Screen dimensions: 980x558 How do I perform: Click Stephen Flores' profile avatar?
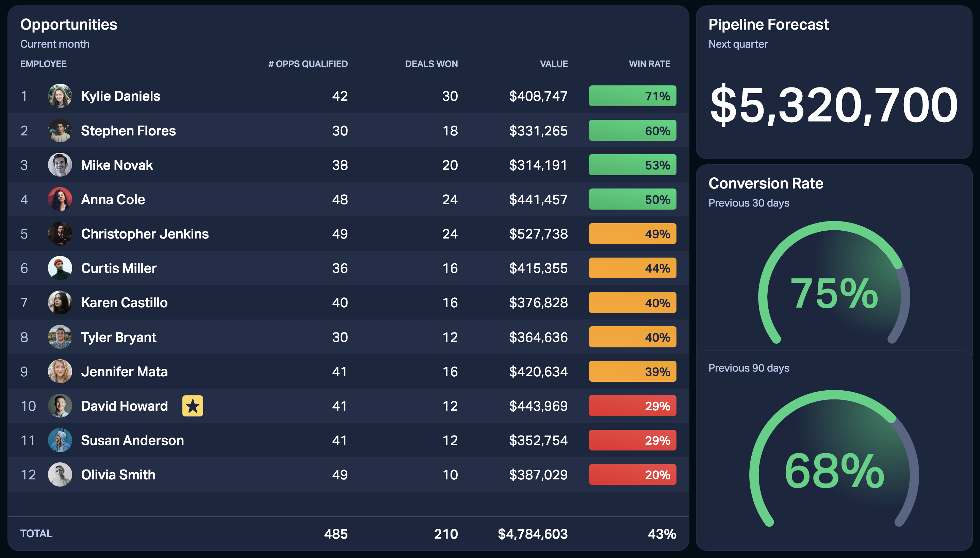click(60, 130)
